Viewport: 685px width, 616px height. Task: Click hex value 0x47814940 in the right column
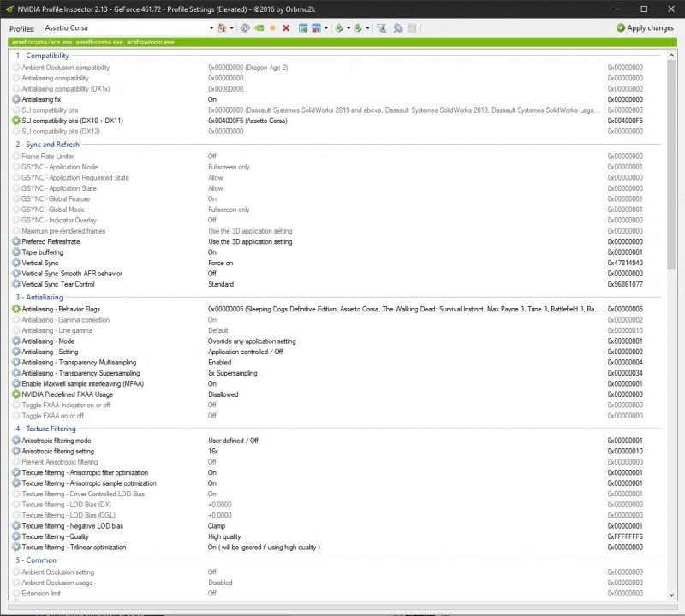pos(625,263)
